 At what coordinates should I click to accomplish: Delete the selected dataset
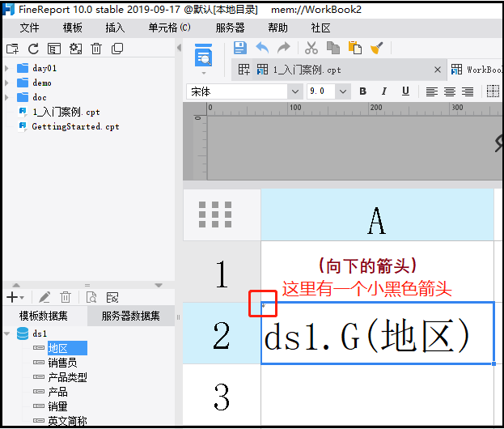(x=66, y=297)
